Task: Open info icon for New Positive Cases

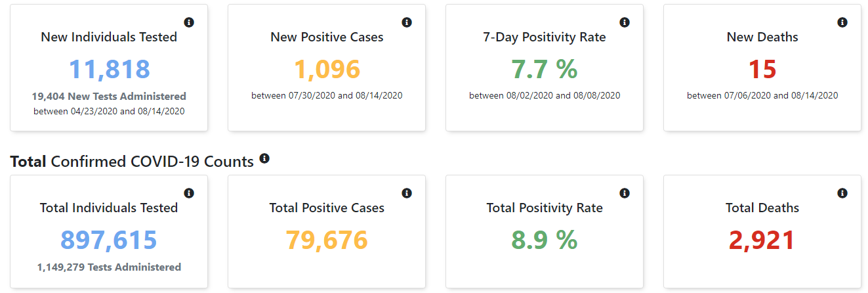Action: (407, 22)
